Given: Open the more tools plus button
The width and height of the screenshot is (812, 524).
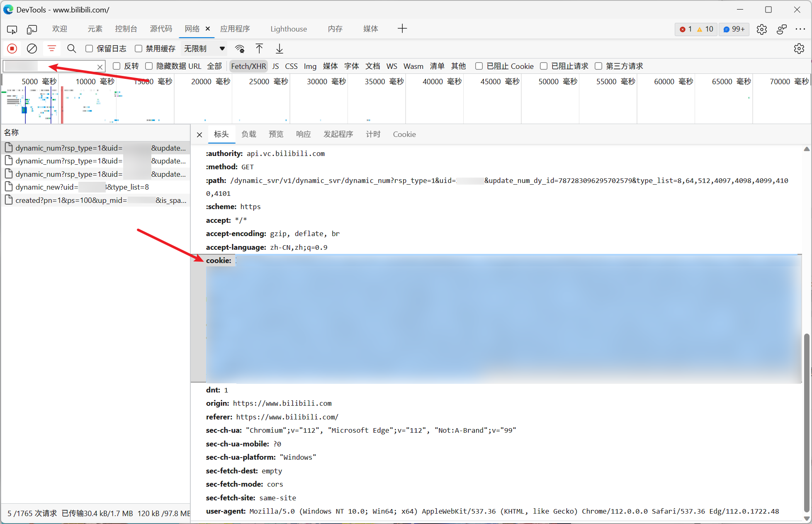Looking at the screenshot, I should (x=402, y=29).
